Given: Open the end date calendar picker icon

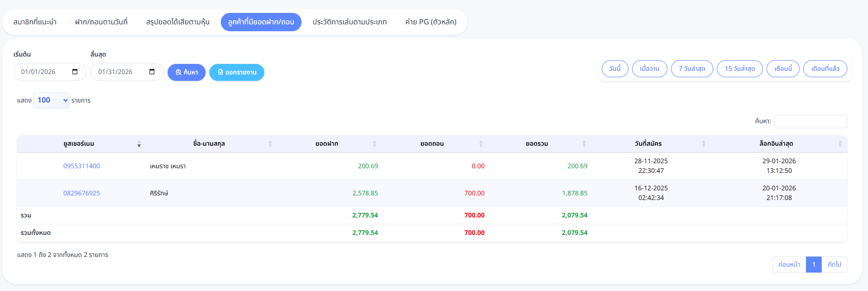Looking at the screenshot, I should [x=152, y=72].
